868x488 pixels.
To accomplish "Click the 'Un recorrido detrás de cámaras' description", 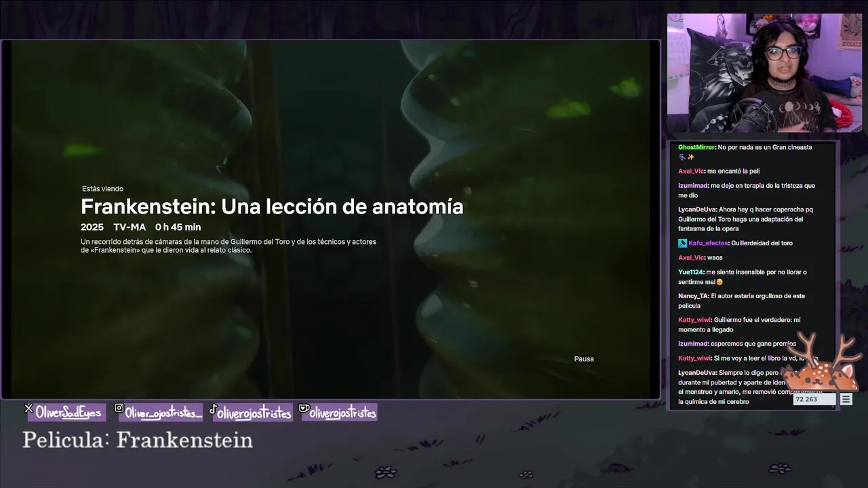I will click(229, 245).
